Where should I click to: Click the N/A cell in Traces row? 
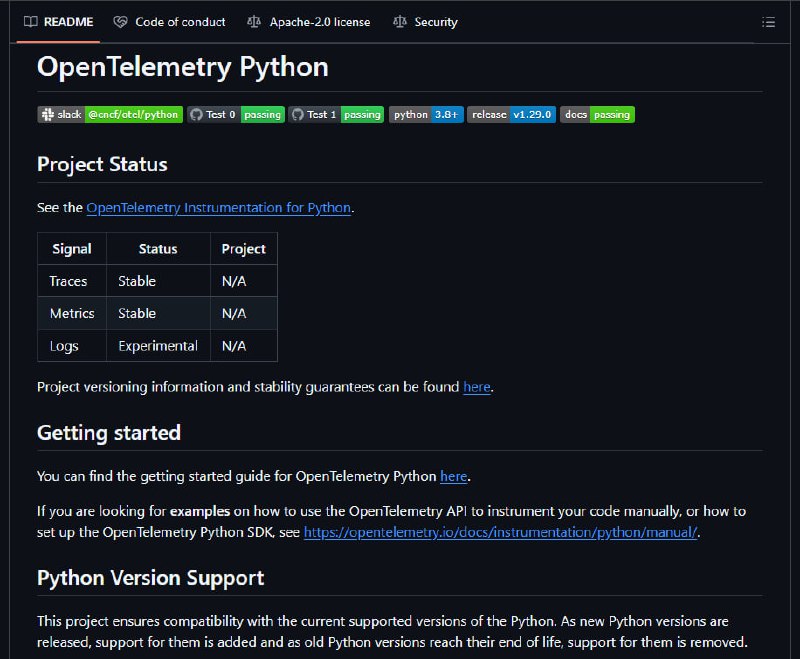click(x=244, y=281)
